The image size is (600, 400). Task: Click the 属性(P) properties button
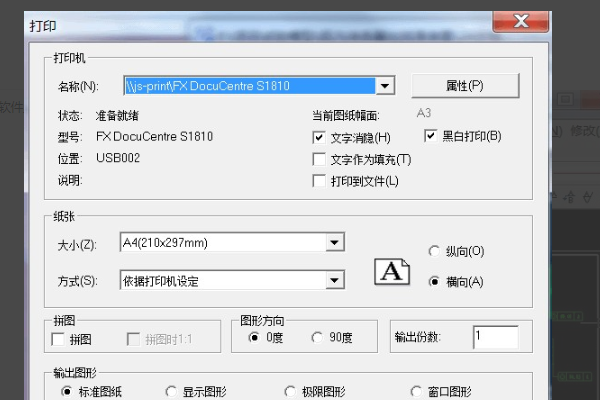click(465, 86)
